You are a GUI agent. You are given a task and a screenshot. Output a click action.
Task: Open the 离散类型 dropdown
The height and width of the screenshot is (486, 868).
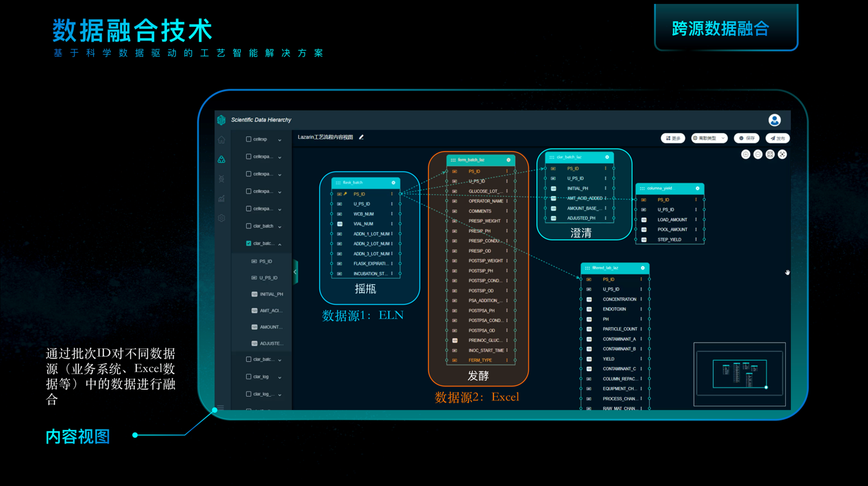coord(709,138)
